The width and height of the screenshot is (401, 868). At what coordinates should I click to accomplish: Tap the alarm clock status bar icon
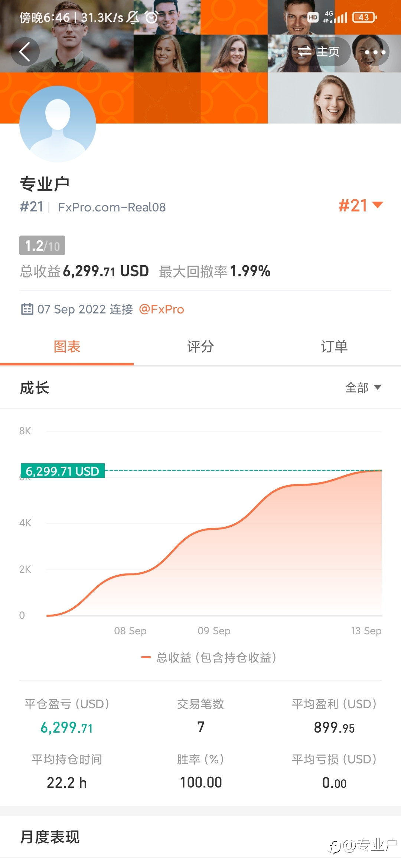[x=151, y=17]
